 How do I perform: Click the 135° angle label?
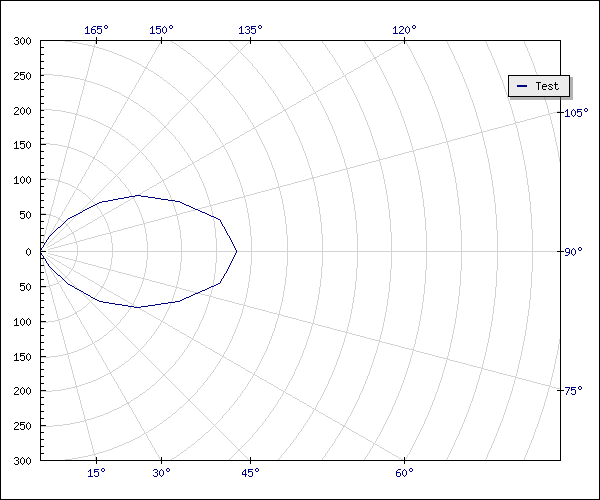(x=250, y=30)
